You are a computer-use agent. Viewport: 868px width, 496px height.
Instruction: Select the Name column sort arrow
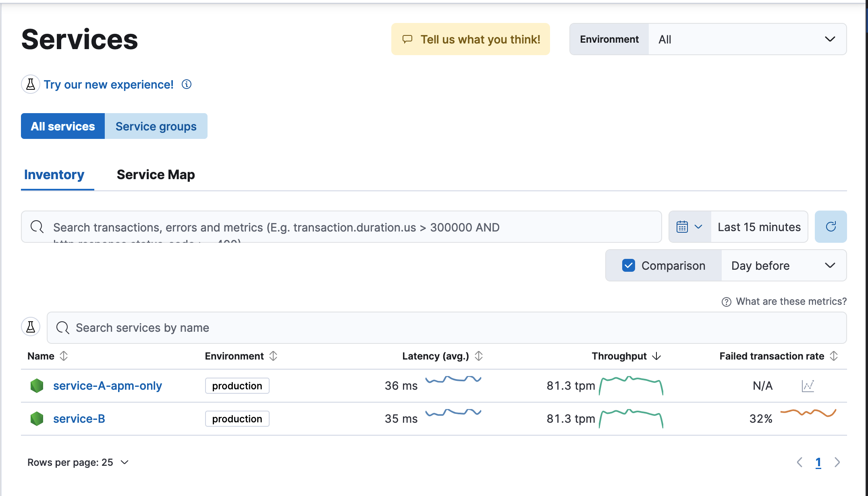(x=64, y=355)
